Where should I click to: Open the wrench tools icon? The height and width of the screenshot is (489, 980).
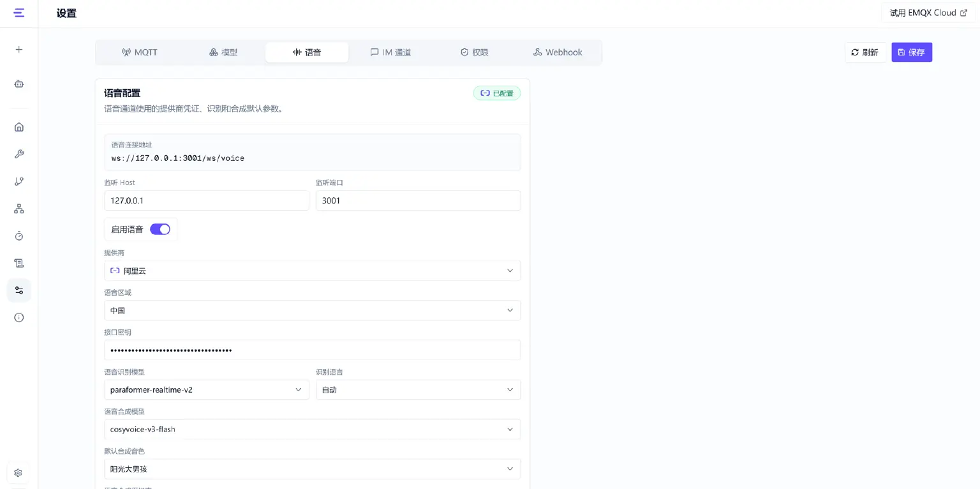coord(19,154)
